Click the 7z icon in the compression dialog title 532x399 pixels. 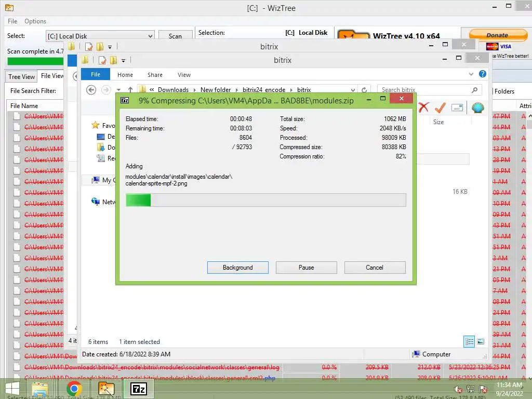(x=125, y=100)
